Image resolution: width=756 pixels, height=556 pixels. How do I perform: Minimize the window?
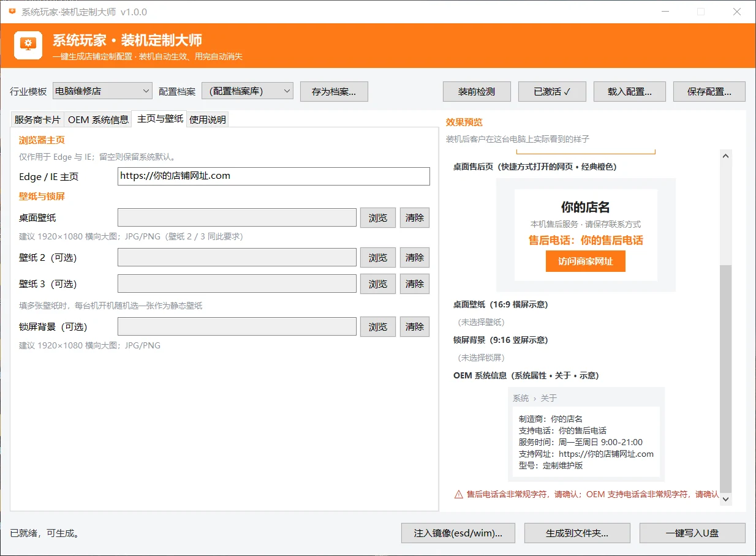click(666, 12)
